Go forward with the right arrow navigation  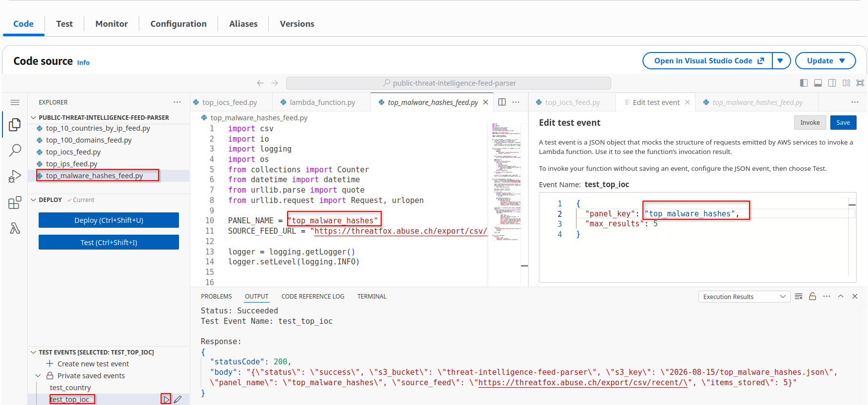(x=275, y=83)
